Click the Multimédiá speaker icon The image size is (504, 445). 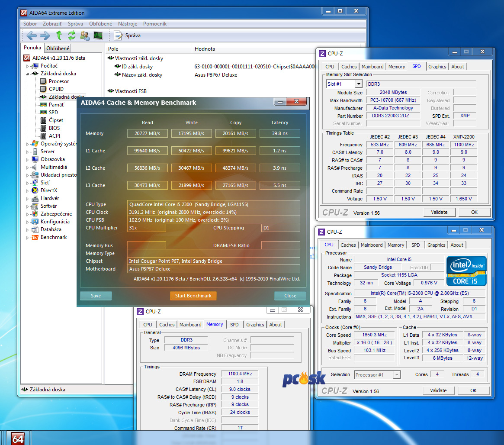(35, 167)
